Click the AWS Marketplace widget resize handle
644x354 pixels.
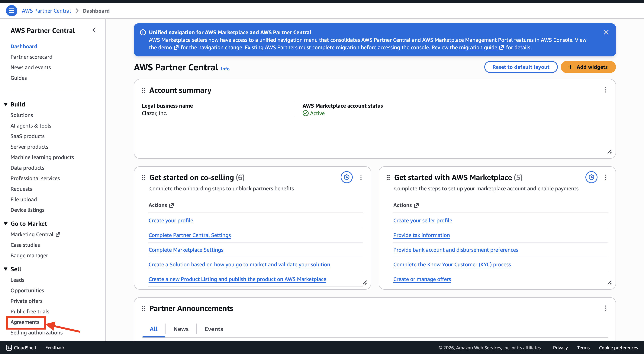tap(610, 283)
